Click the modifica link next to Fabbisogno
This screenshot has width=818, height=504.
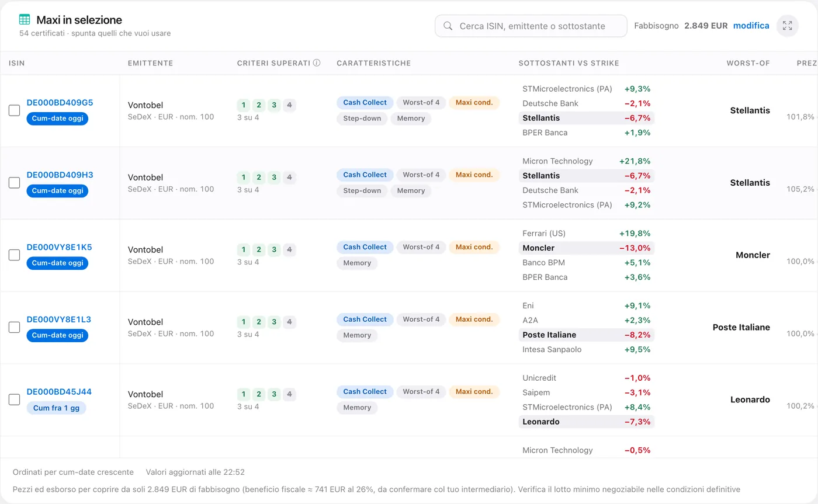(751, 26)
